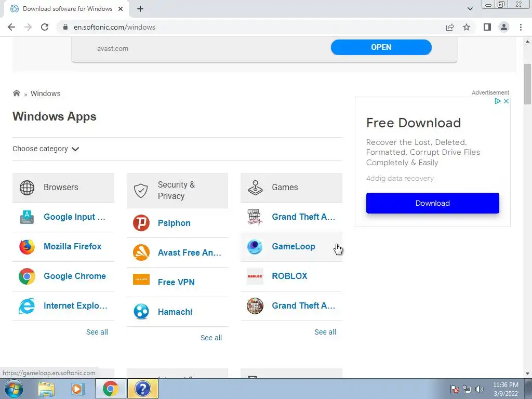Open the Windows Start menu
This screenshot has width=532, height=399.
click(x=14, y=389)
